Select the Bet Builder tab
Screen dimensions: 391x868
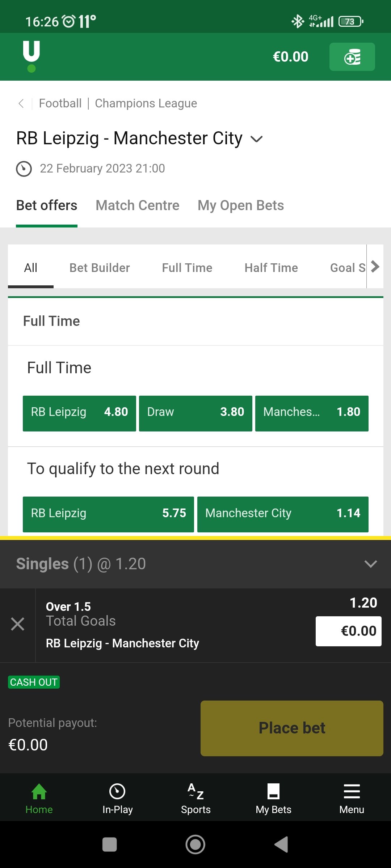point(100,268)
